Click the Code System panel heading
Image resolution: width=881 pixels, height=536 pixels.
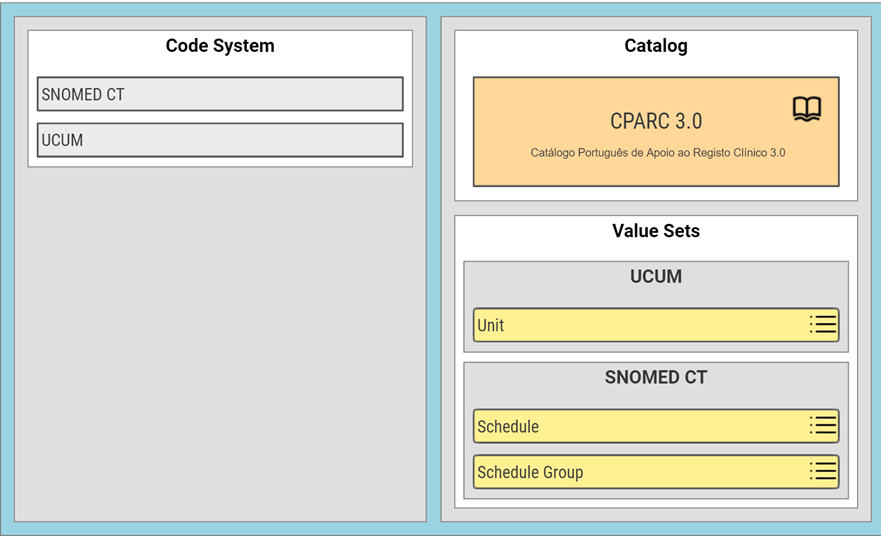tap(220, 46)
